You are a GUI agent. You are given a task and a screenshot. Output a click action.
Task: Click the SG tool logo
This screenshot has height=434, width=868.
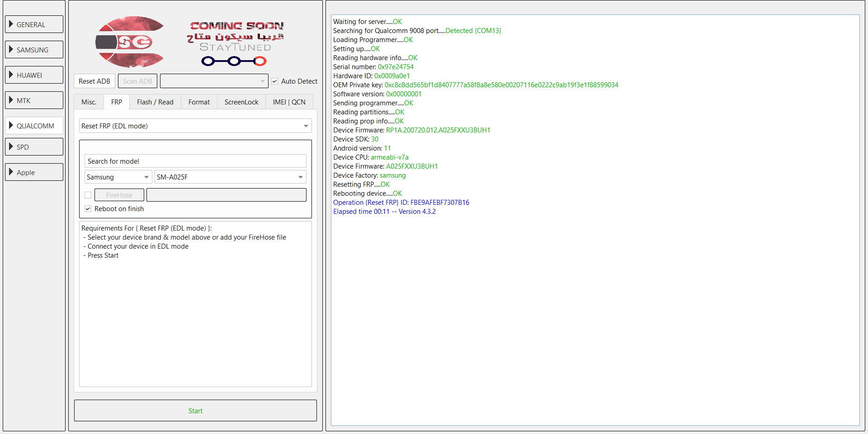click(131, 42)
